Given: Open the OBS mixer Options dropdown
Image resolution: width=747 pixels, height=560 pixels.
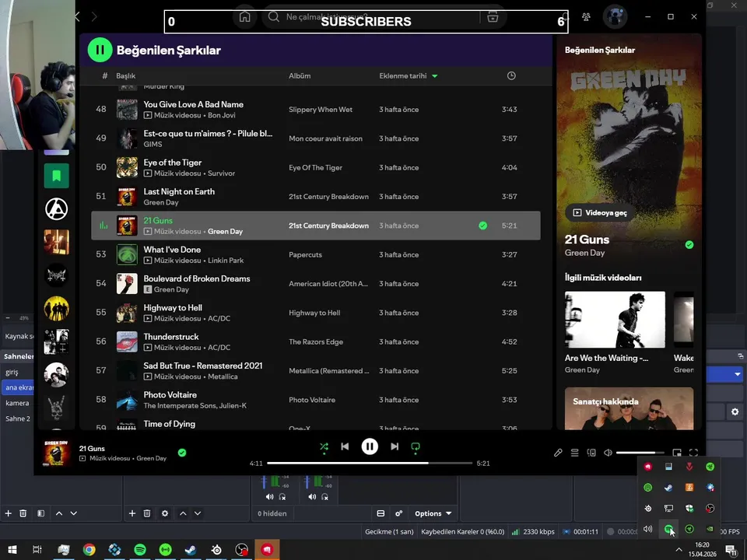Looking at the screenshot, I should coord(433,513).
